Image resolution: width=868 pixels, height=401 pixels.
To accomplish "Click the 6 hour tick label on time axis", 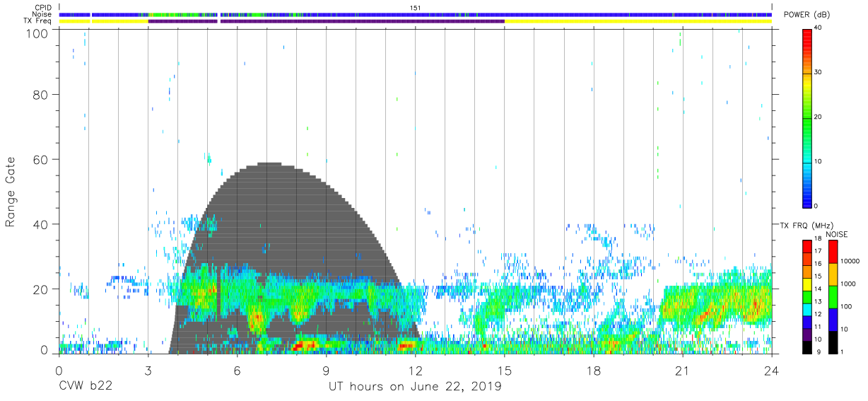I will pyautogui.click(x=237, y=371).
